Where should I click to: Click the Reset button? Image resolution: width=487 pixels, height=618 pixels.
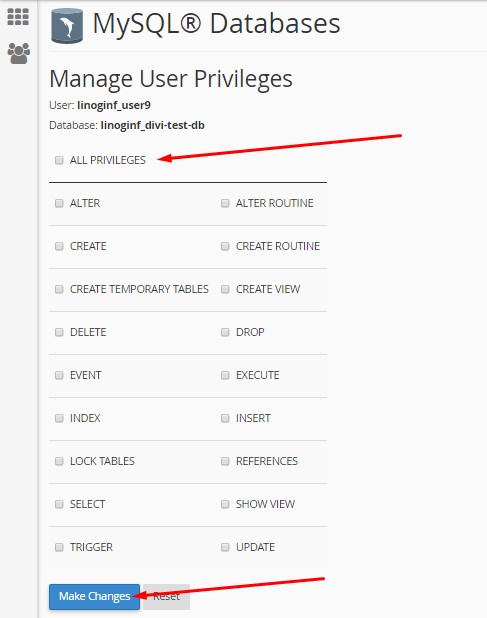click(166, 596)
